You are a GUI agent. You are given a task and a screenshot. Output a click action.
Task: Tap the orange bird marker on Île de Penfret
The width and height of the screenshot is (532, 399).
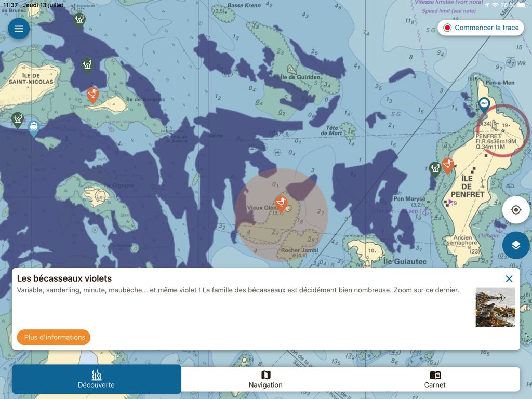coord(448,165)
